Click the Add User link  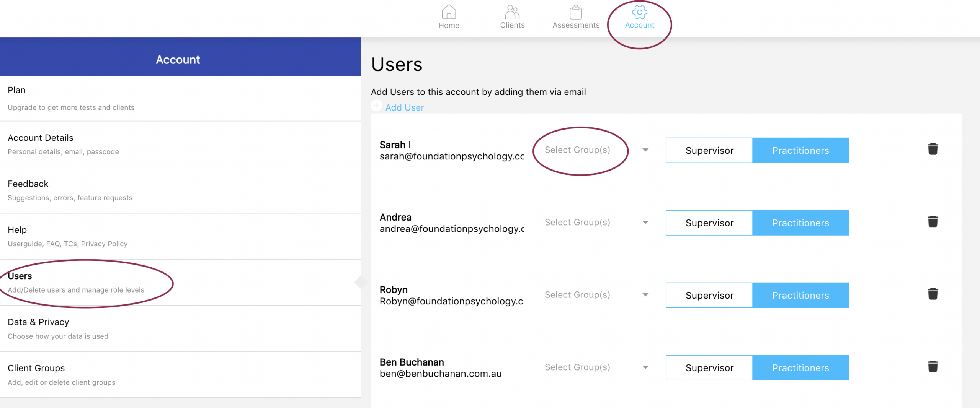[405, 107]
